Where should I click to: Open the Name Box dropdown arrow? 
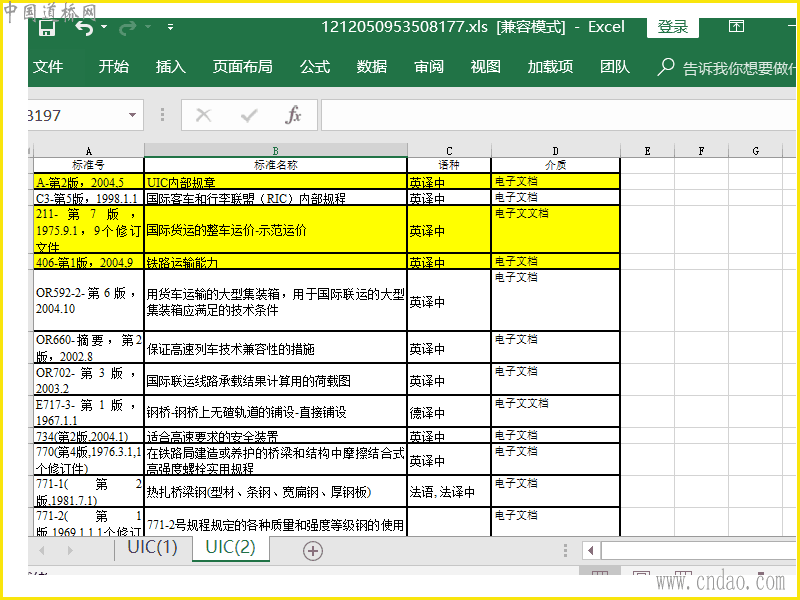coord(133,115)
